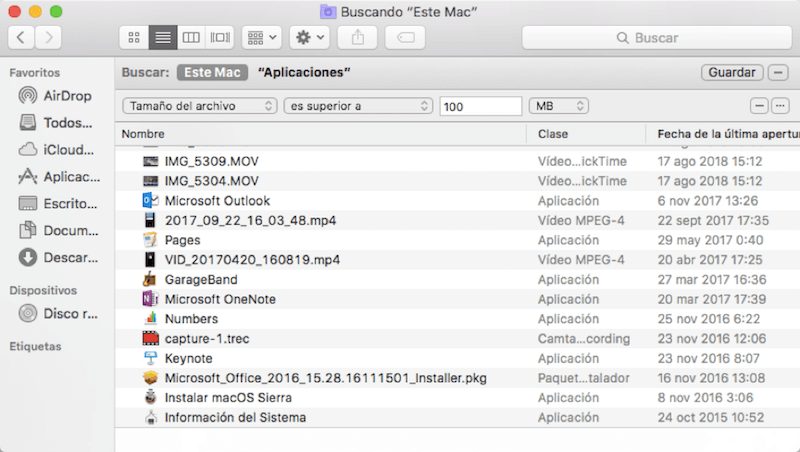
Task: Add a filter rule with the ellipsis button
Action: point(780,106)
